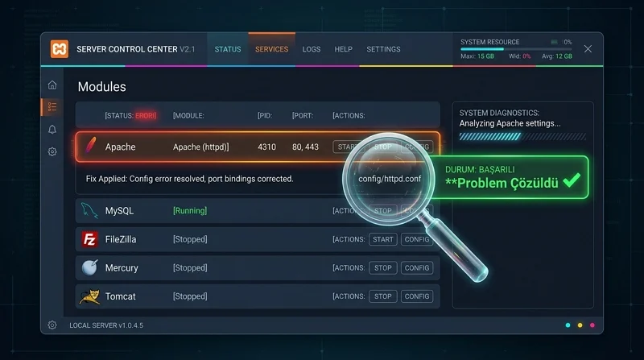
Task: Open the HELP tab
Action: tap(344, 49)
